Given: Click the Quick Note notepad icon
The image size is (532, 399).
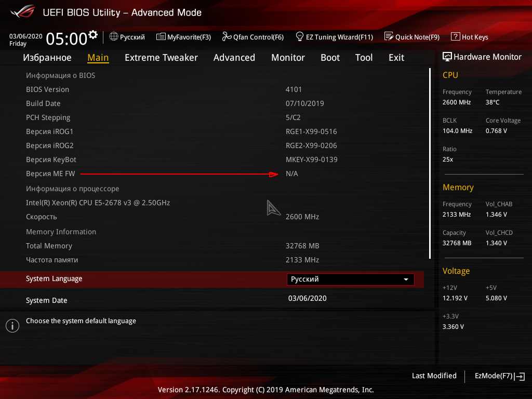Looking at the screenshot, I should click(389, 36).
